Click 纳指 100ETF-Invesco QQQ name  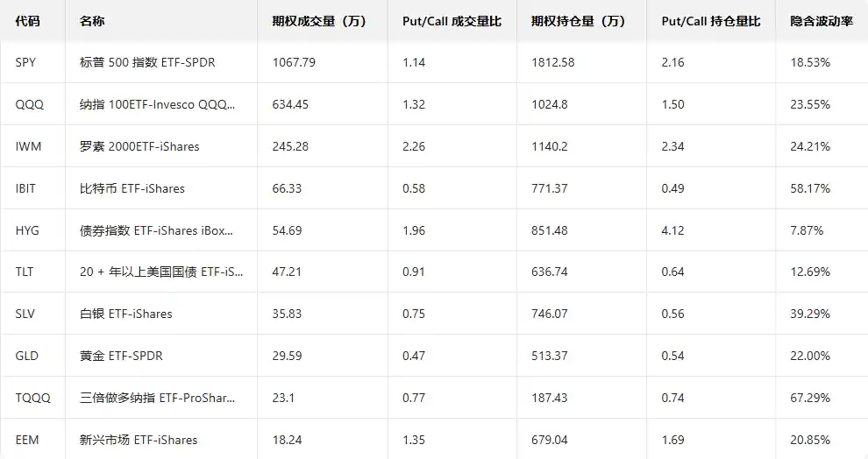[157, 104]
